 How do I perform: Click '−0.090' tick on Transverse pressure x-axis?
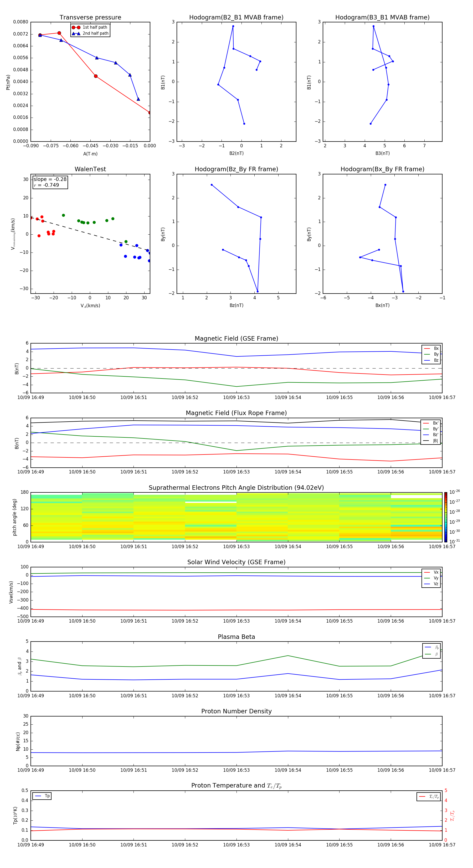pyautogui.click(x=31, y=146)
